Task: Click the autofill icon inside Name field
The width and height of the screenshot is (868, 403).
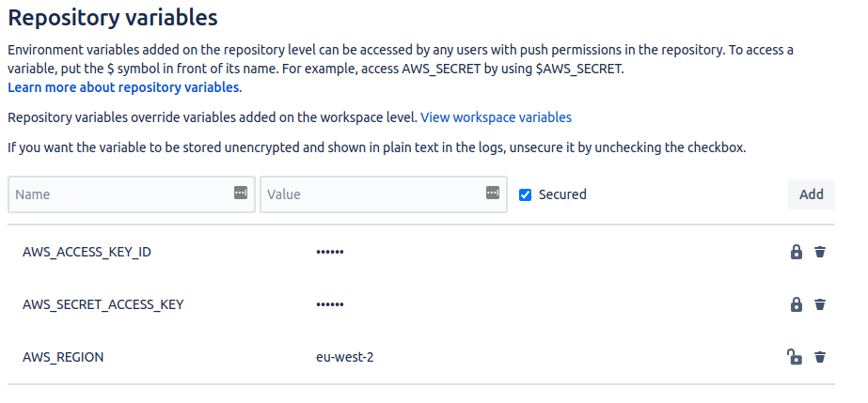Action: click(x=241, y=193)
